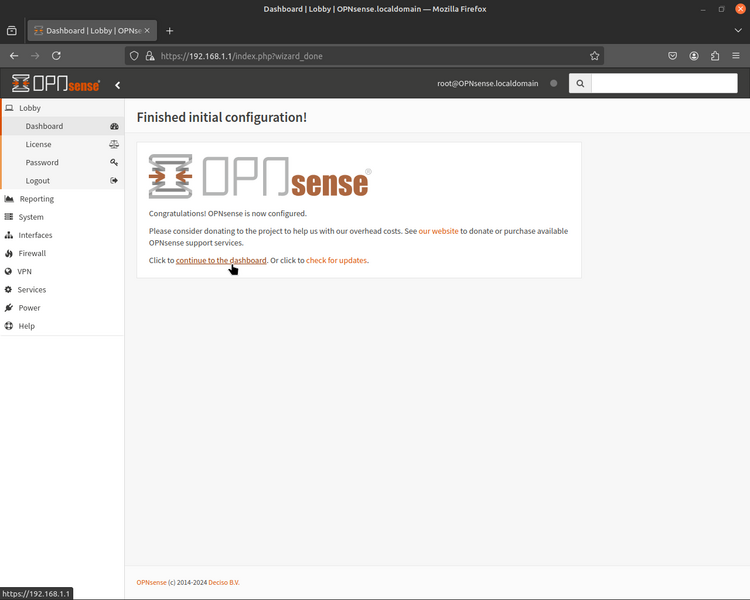The image size is (750, 600).
Task: Click the Password key icon
Action: 114,163
